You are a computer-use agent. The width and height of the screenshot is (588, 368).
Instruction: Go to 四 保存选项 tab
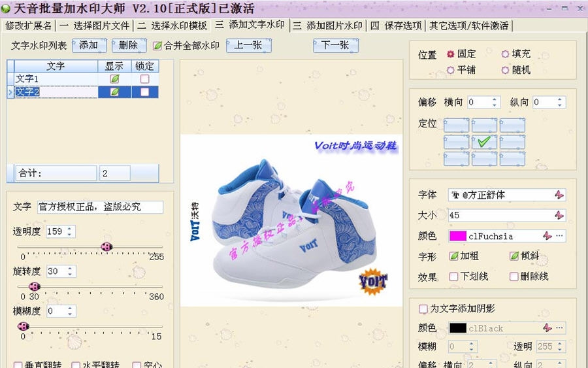tap(396, 25)
